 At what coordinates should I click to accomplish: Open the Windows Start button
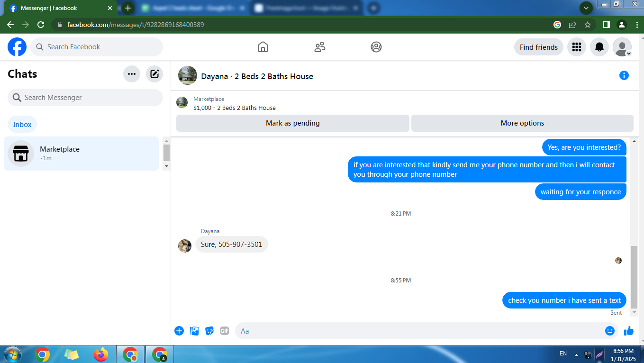click(x=12, y=354)
